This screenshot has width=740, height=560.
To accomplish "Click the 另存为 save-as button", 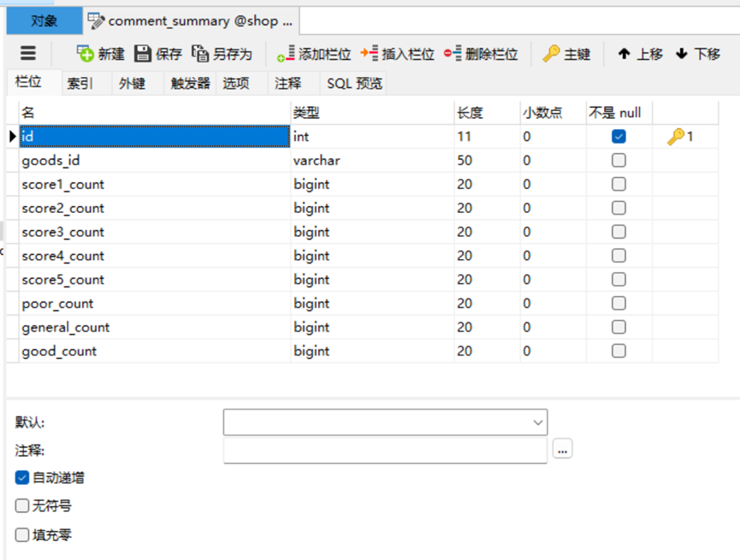I will [222, 54].
